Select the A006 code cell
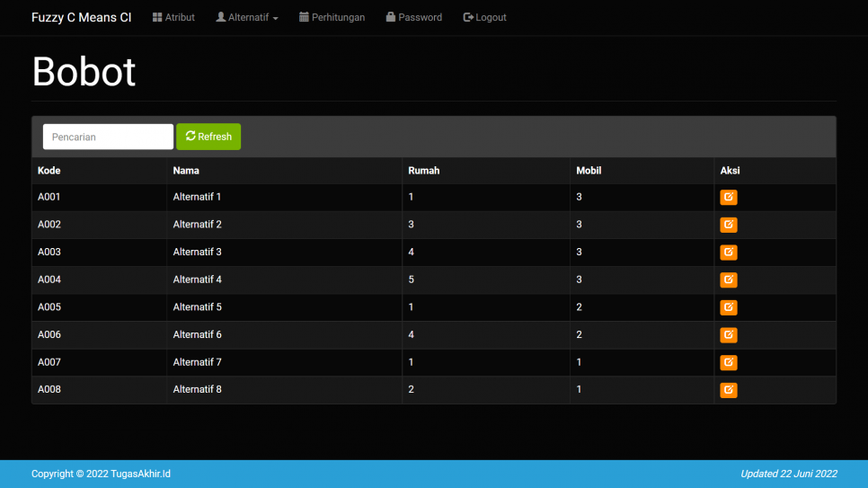The width and height of the screenshot is (868, 488). pyautogui.click(x=99, y=334)
